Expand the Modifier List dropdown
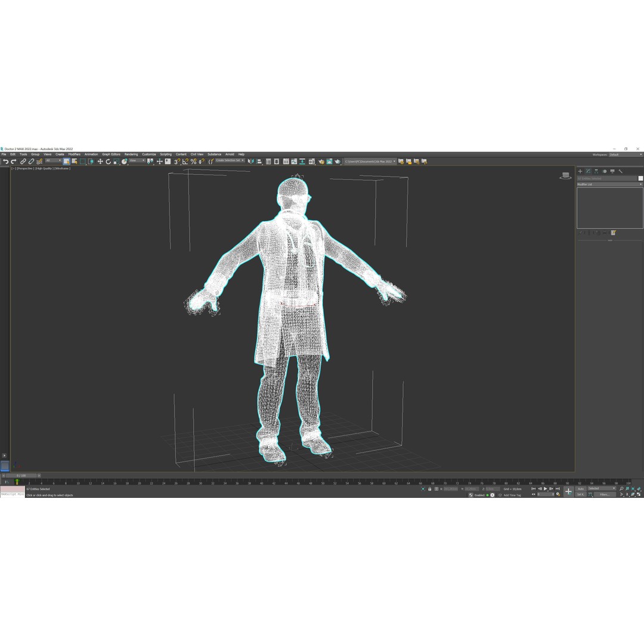 [x=610, y=184]
